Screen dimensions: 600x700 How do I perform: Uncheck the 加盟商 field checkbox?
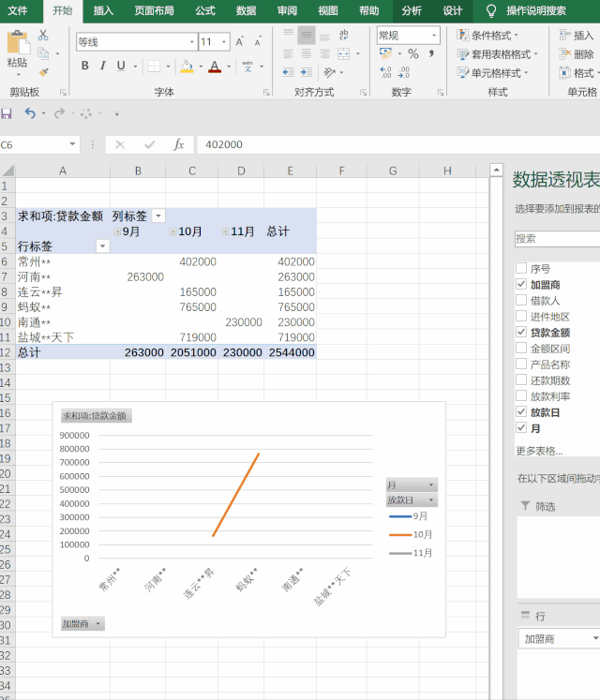[x=521, y=284]
